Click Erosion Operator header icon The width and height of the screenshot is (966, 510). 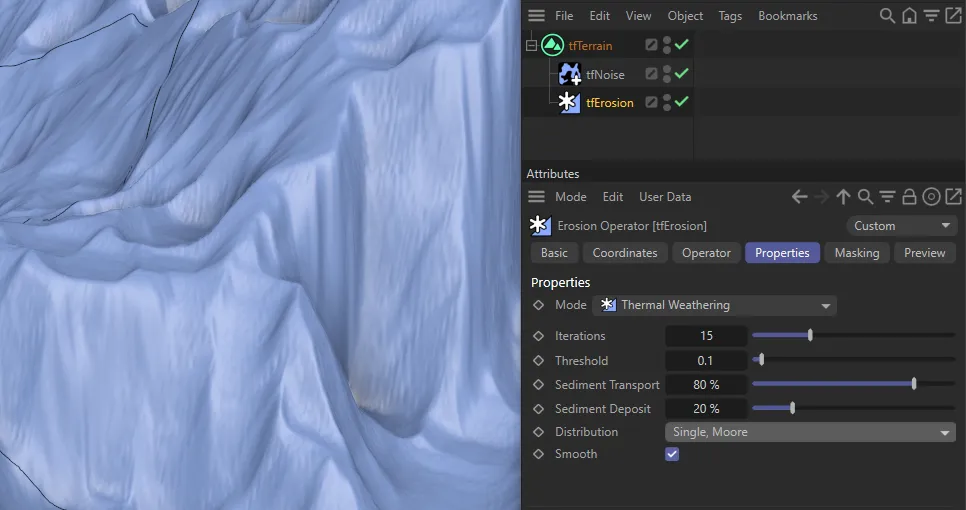540,225
